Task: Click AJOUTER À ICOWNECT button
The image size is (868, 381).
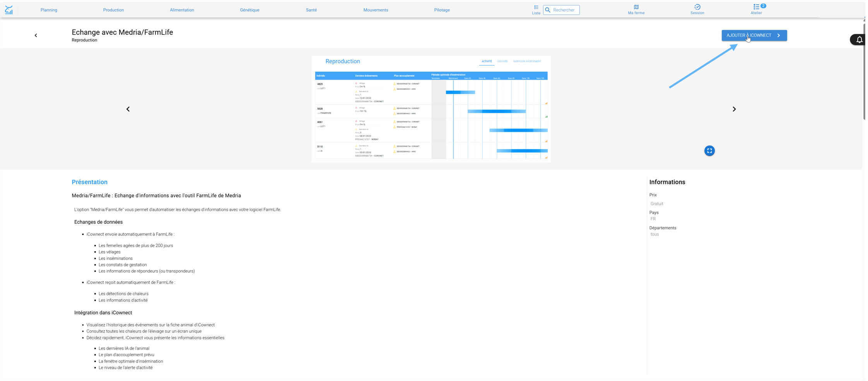Action: (754, 35)
